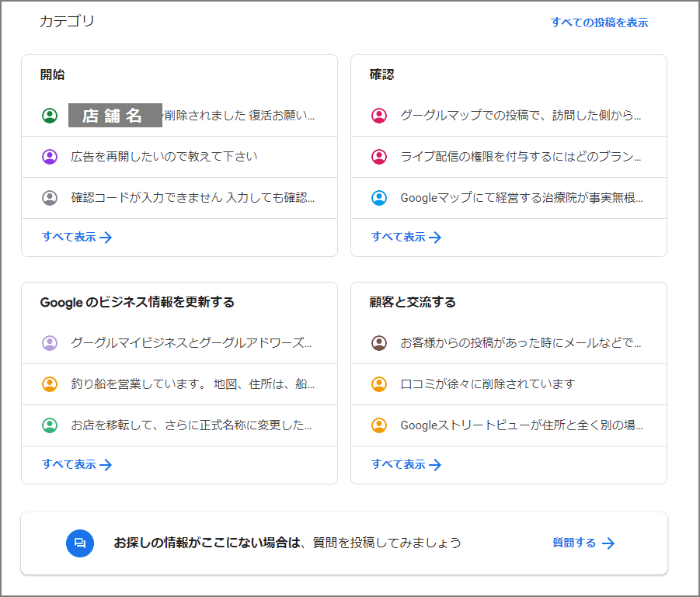Open the Googleストリートビューが住所と post
This screenshot has width=700, height=597.
(x=521, y=425)
